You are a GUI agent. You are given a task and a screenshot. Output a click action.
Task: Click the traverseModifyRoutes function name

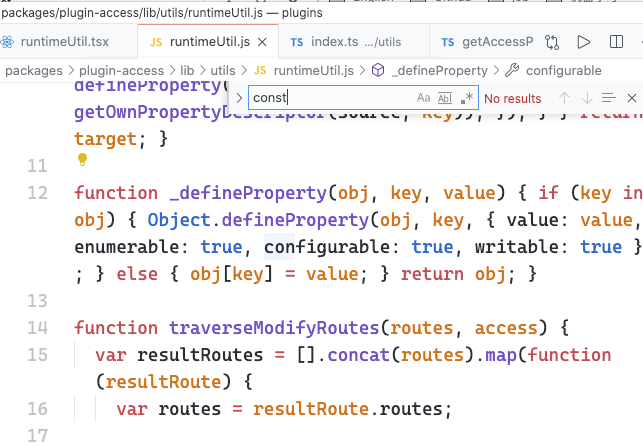(274, 328)
